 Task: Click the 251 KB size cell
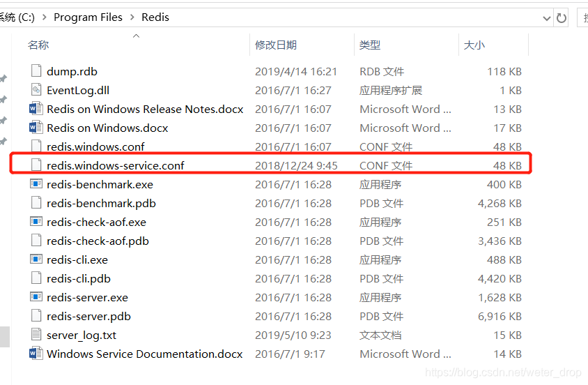pyautogui.click(x=504, y=222)
